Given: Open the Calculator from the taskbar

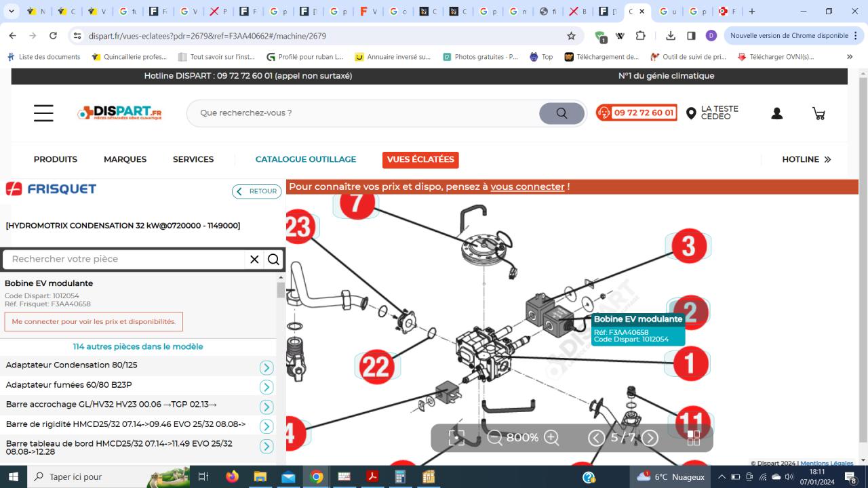Looking at the screenshot, I should click(400, 476).
